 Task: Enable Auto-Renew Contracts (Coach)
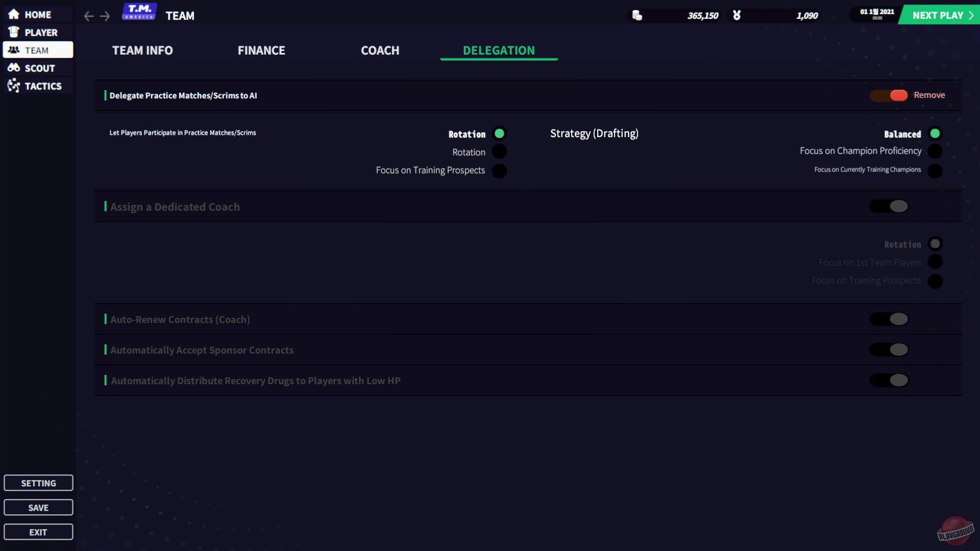tap(889, 318)
